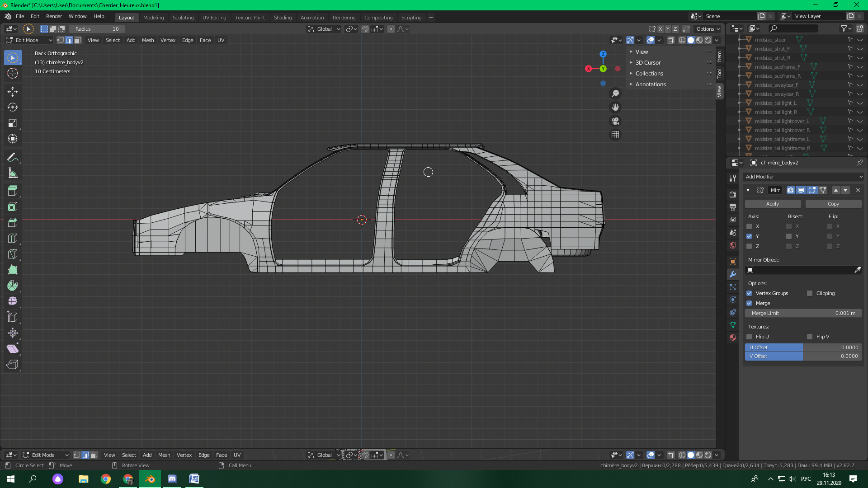Enable the Clipping option
The height and width of the screenshot is (488, 868).
[x=810, y=293]
